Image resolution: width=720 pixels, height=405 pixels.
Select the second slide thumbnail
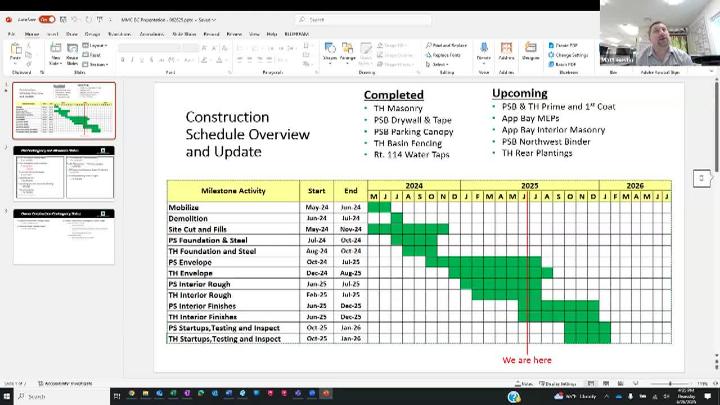[64, 173]
